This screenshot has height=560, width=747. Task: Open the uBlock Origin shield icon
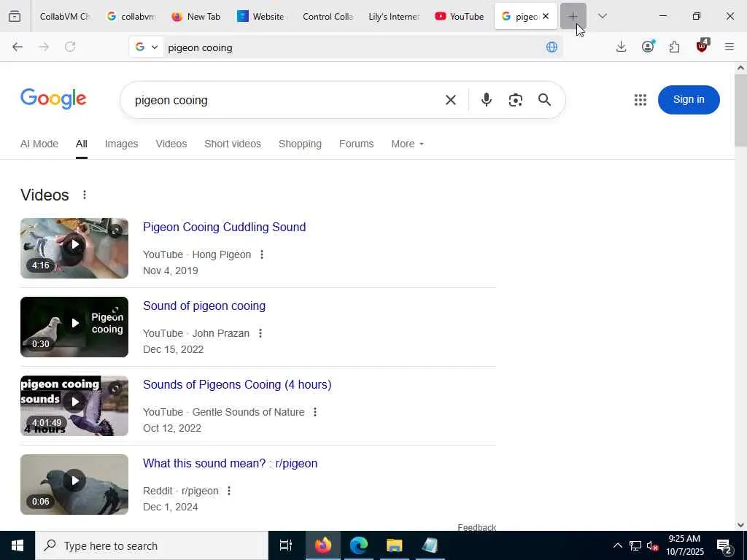coord(702,46)
